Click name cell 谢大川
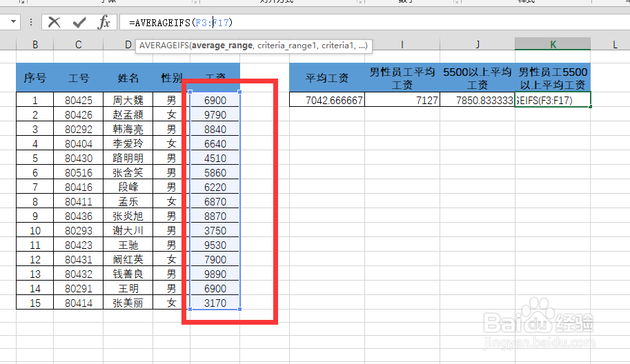 click(128, 230)
